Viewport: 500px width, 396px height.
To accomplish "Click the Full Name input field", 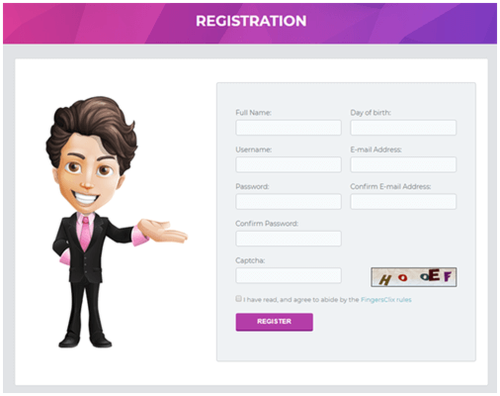I will [x=288, y=128].
